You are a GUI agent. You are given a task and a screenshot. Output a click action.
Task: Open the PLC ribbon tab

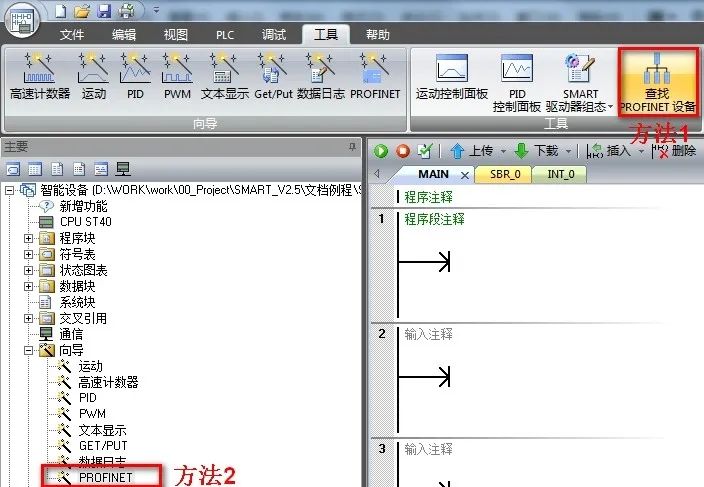[x=225, y=35]
